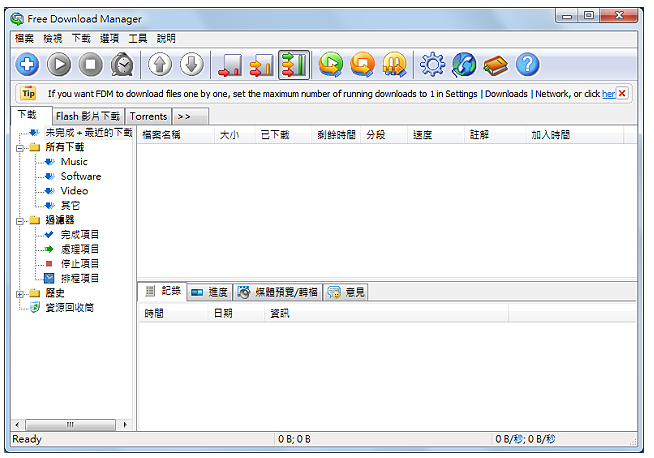This screenshot has height=458, width=654.
Task: Click the blue plus Add download icon
Action: 28,65
